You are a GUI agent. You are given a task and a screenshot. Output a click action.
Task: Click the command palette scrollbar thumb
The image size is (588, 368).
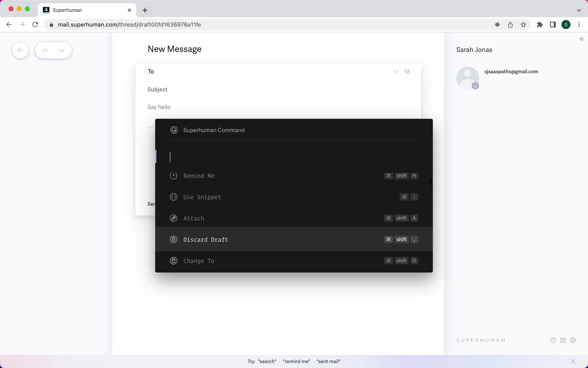pos(431,182)
